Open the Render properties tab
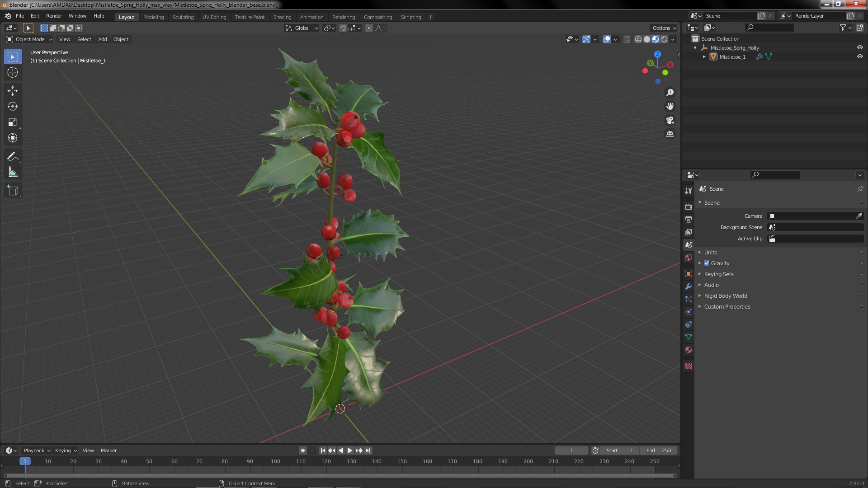 tap(689, 206)
